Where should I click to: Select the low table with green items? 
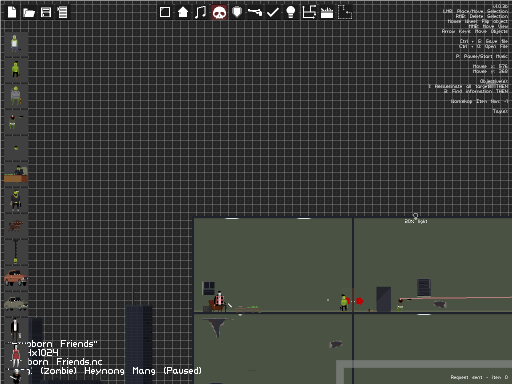248,309
